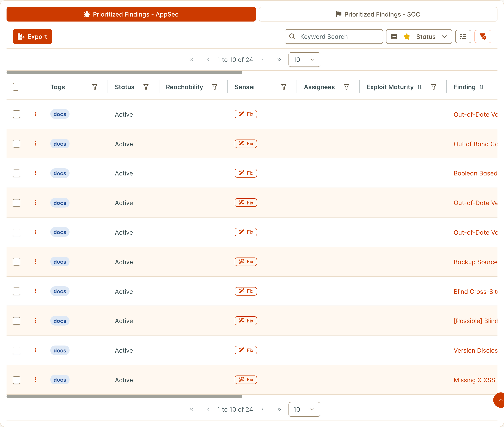Click the scroll-to-top round button

499,400
